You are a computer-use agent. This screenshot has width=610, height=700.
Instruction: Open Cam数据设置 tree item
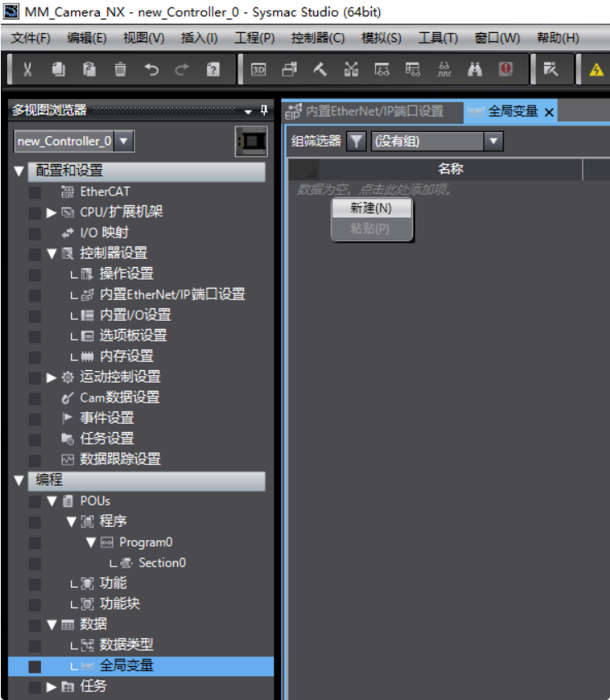click(x=120, y=397)
